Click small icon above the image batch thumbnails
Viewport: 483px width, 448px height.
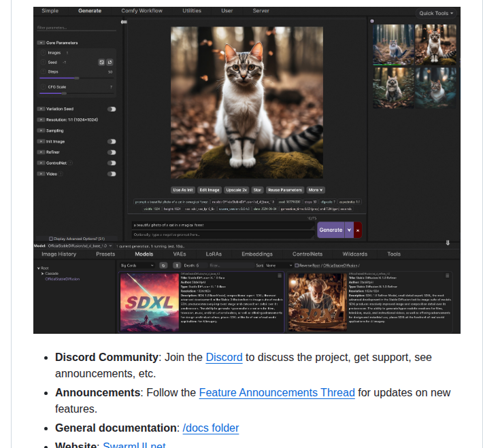(x=372, y=21)
